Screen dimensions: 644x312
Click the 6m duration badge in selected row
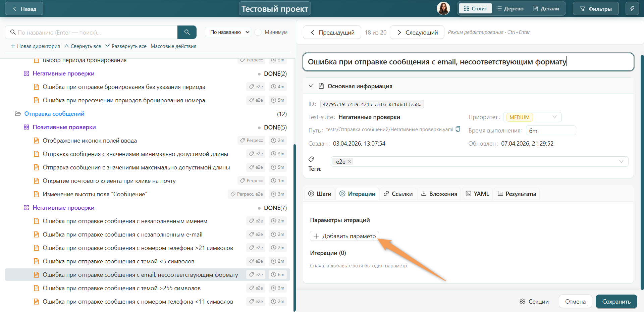tap(278, 275)
